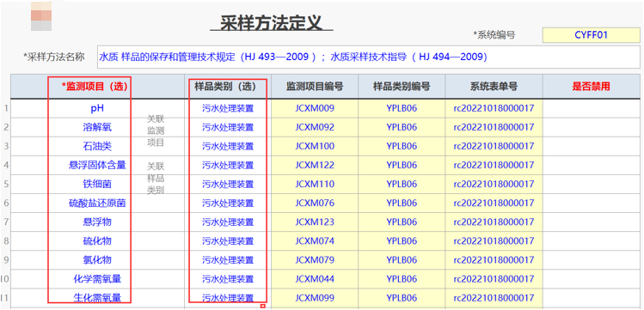The height and width of the screenshot is (310, 644).
Task: Select row header number 5
Action: pyautogui.click(x=6, y=184)
